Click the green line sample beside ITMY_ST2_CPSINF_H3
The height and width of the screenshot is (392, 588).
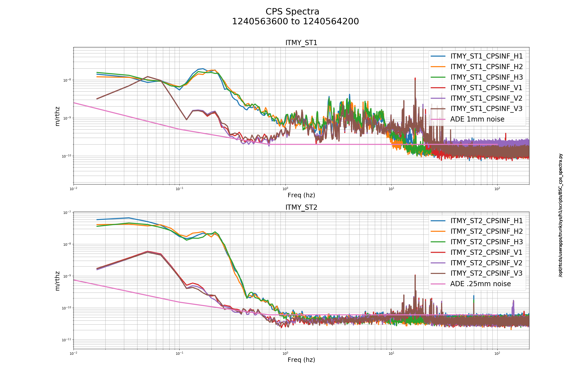coord(438,242)
